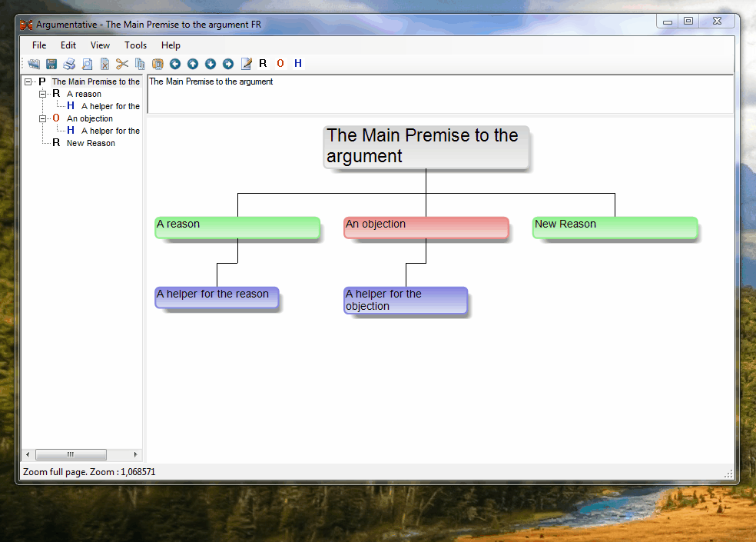Click the tree scrollbar left arrow
756x542 pixels.
tap(28, 454)
